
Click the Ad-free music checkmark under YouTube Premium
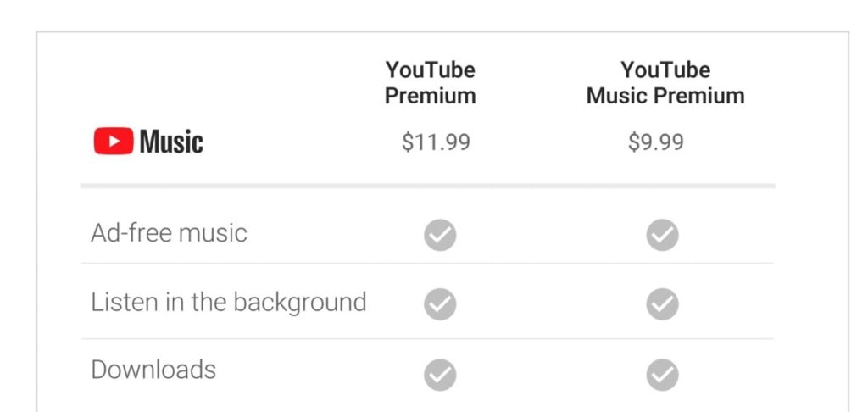pyautogui.click(x=440, y=235)
